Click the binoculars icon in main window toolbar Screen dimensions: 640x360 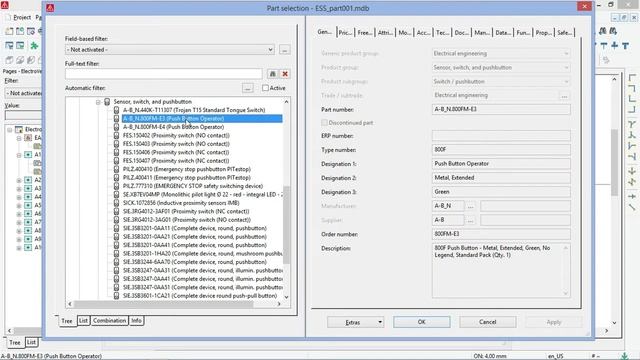click(602, 31)
